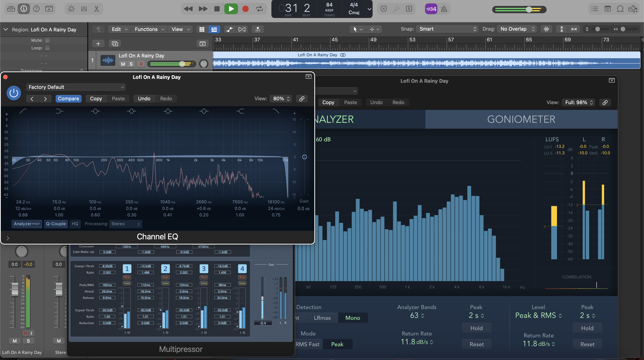Open the Drag No Overlap dropdown

coord(517,29)
